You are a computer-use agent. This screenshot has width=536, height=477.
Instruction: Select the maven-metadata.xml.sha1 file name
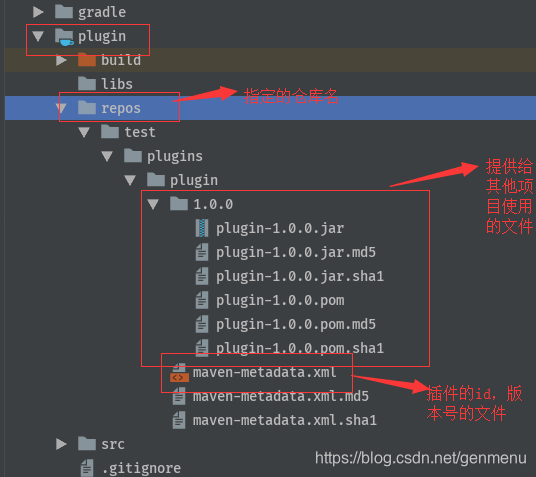coord(285,420)
